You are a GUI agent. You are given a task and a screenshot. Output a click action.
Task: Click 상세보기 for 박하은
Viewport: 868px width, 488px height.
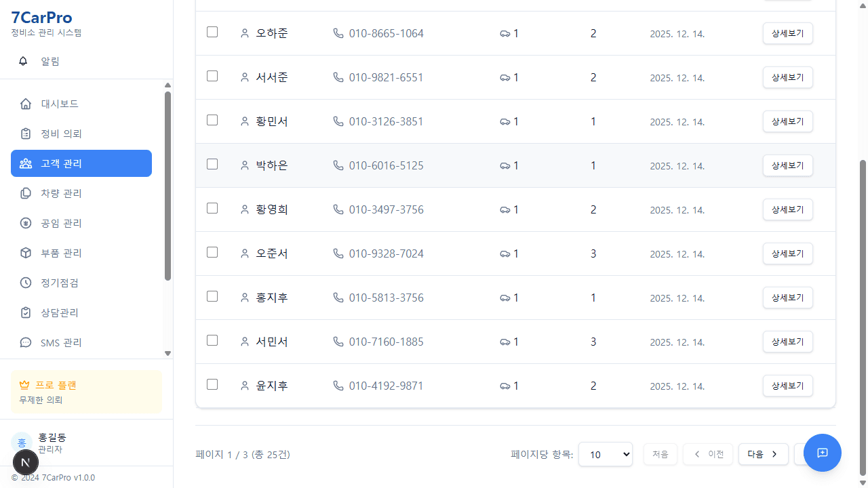(787, 165)
